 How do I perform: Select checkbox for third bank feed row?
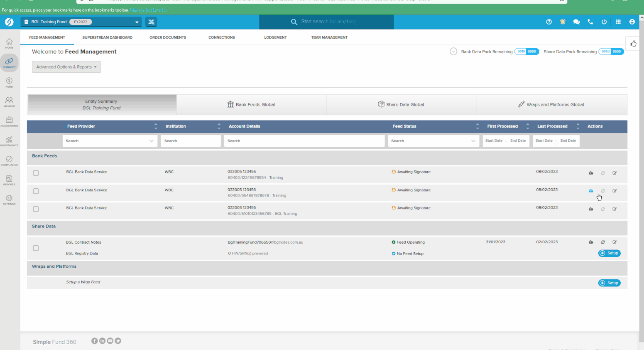coord(36,209)
